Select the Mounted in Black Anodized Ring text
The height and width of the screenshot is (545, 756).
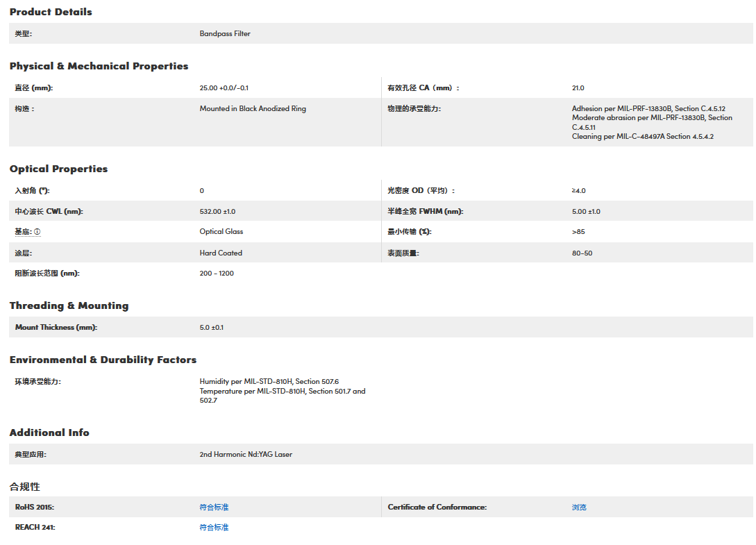coord(253,109)
